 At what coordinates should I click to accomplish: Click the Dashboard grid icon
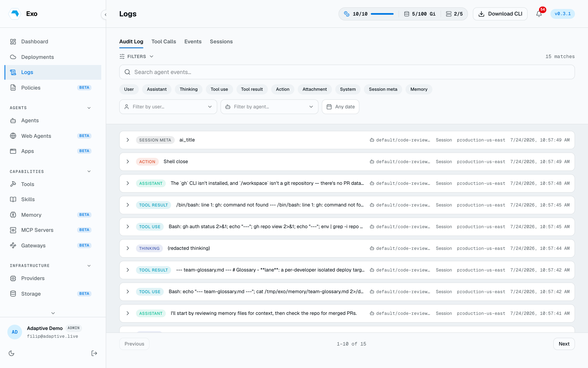pos(13,42)
